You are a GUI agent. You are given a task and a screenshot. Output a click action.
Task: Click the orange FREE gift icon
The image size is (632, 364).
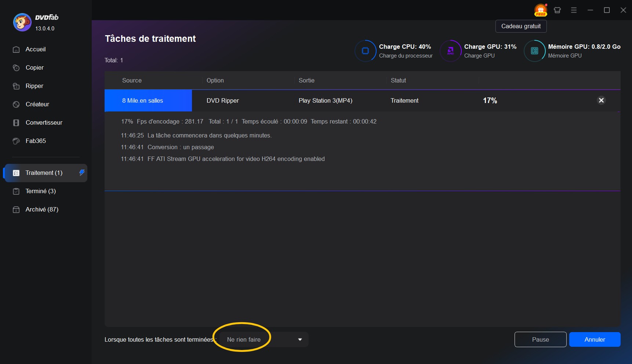(541, 10)
